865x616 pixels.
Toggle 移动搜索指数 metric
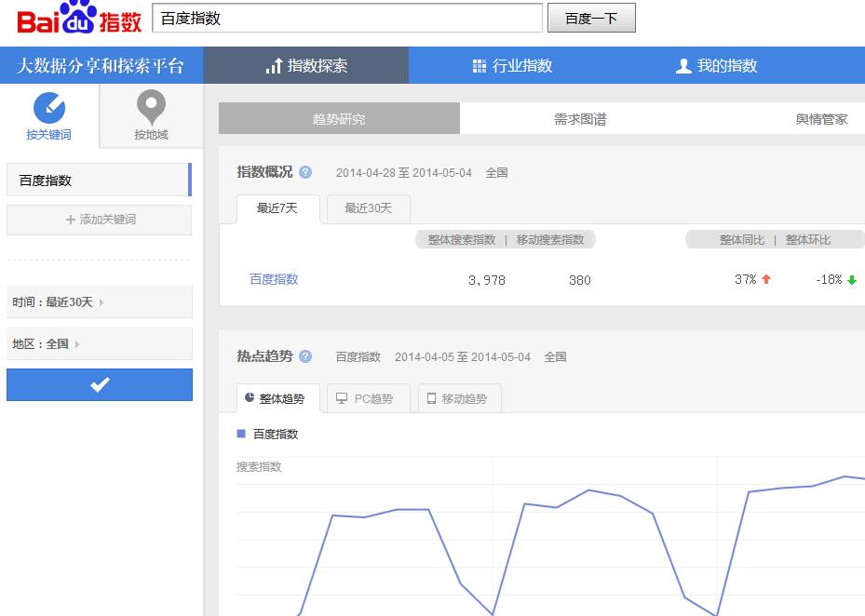pos(549,239)
